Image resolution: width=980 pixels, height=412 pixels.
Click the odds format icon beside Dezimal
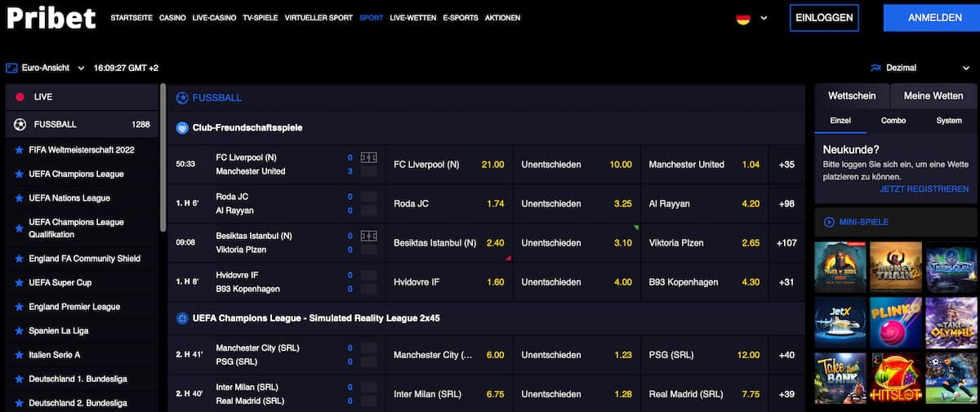click(x=876, y=68)
